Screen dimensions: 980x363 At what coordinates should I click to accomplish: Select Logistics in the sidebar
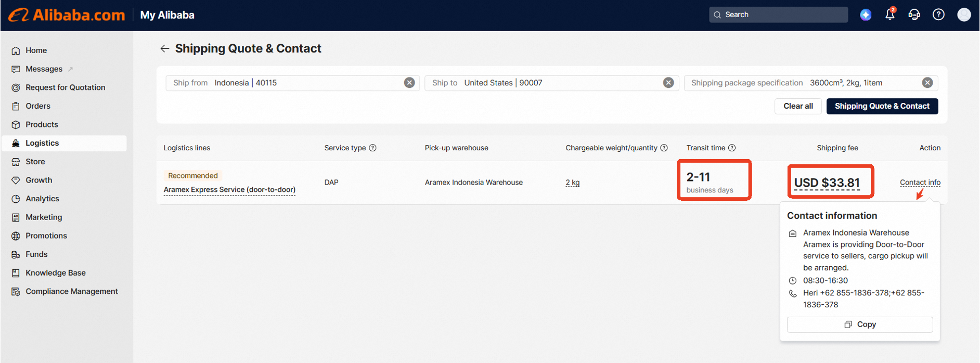coord(64,143)
